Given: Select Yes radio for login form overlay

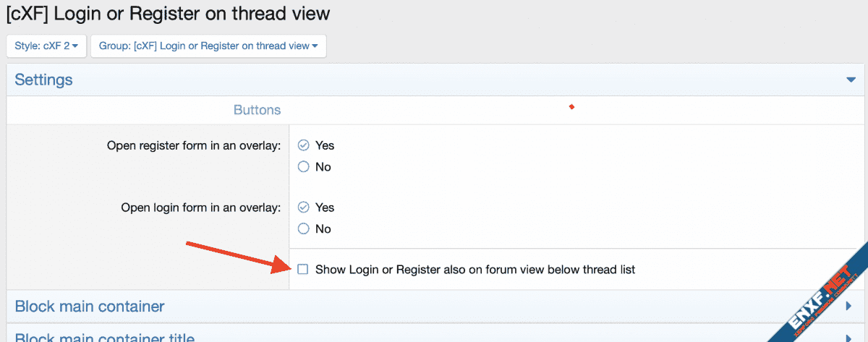Looking at the screenshot, I should tap(304, 208).
